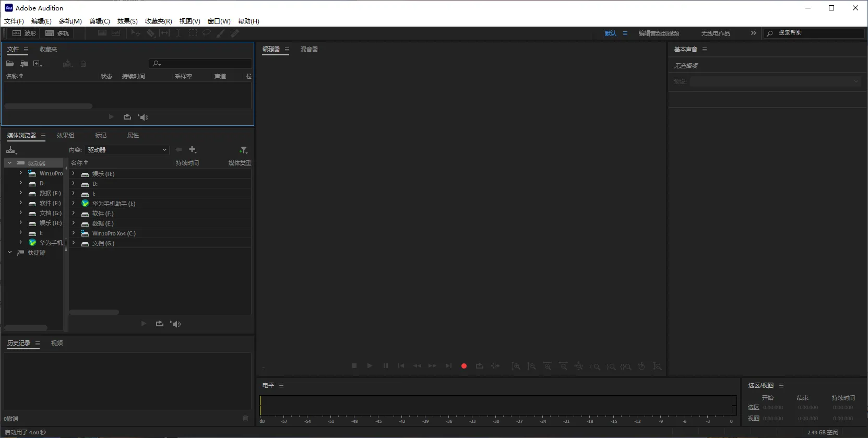The width and height of the screenshot is (868, 438).
Task: Click the red Record button
Action: click(463, 366)
